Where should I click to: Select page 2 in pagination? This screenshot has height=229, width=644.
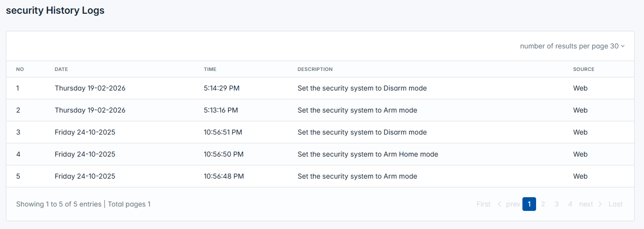543,204
